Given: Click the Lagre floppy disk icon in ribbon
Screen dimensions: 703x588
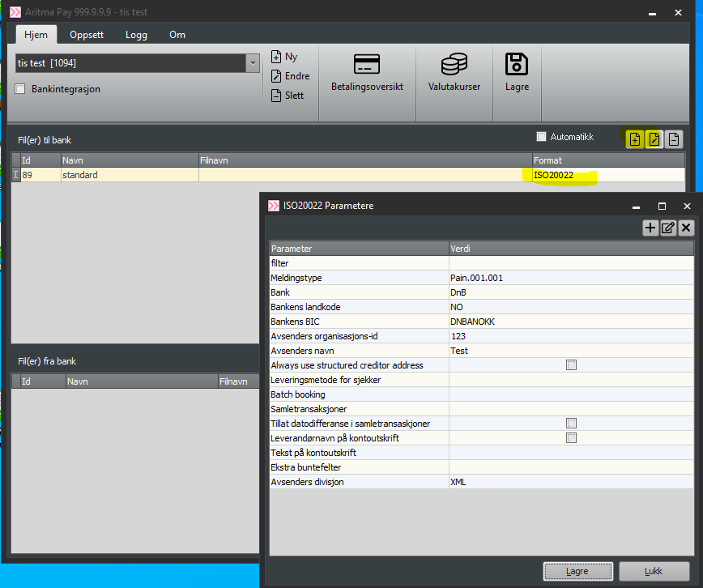Looking at the screenshot, I should pos(517,73).
